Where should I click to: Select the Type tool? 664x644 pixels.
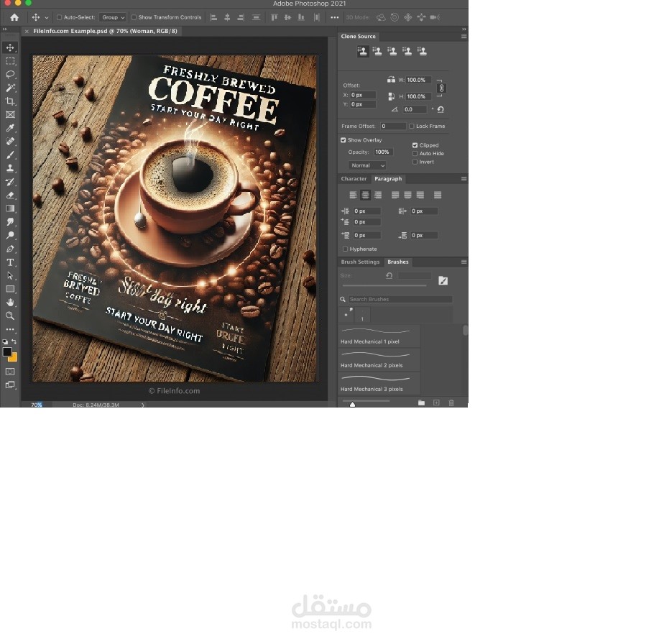tap(10, 262)
